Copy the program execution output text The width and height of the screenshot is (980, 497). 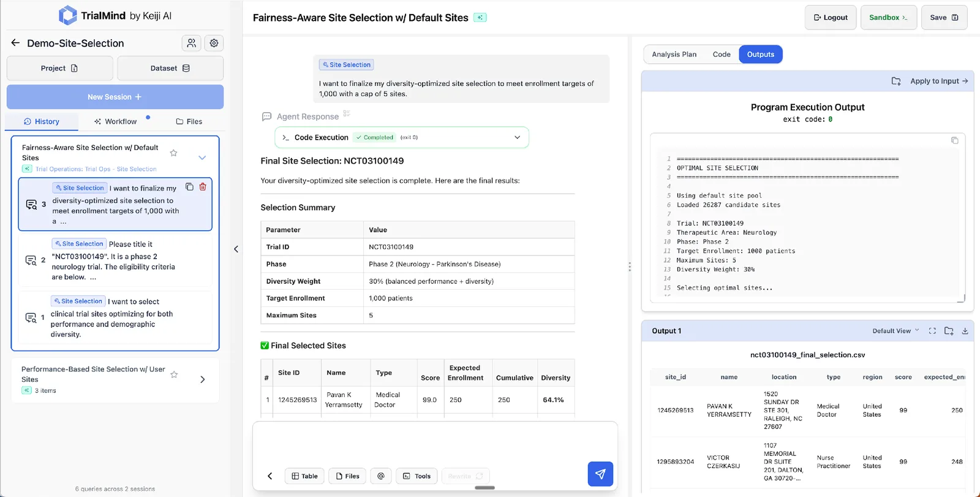pos(954,140)
